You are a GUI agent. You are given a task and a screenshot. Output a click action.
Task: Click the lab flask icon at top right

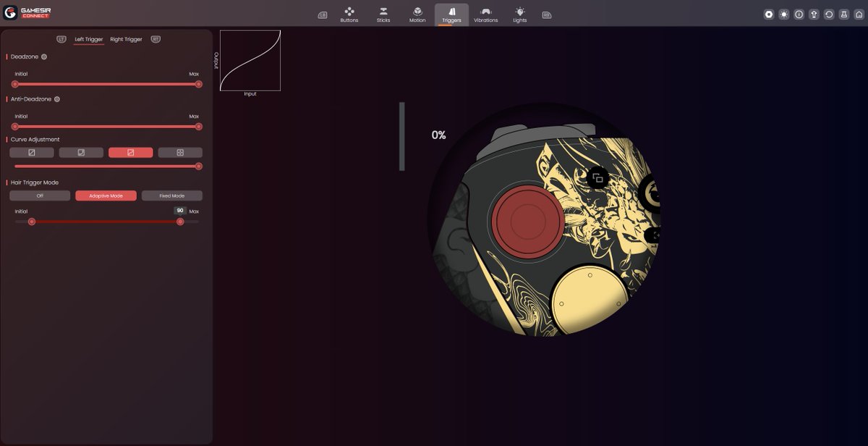[843, 14]
